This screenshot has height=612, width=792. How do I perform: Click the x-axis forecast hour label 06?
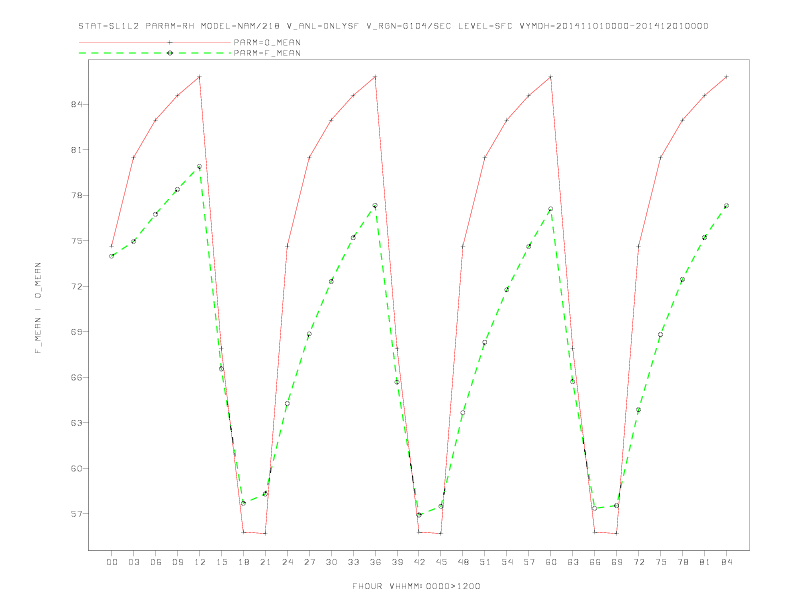click(x=156, y=562)
